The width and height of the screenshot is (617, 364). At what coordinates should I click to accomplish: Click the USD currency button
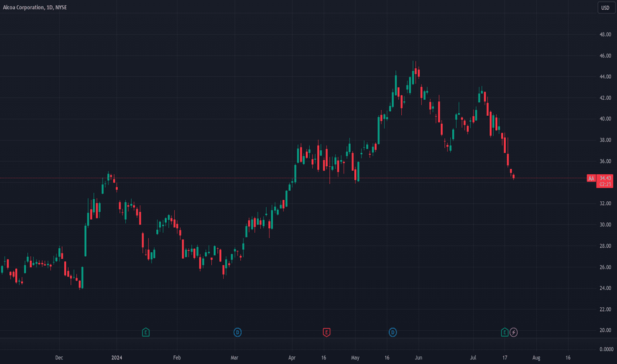tap(605, 7)
